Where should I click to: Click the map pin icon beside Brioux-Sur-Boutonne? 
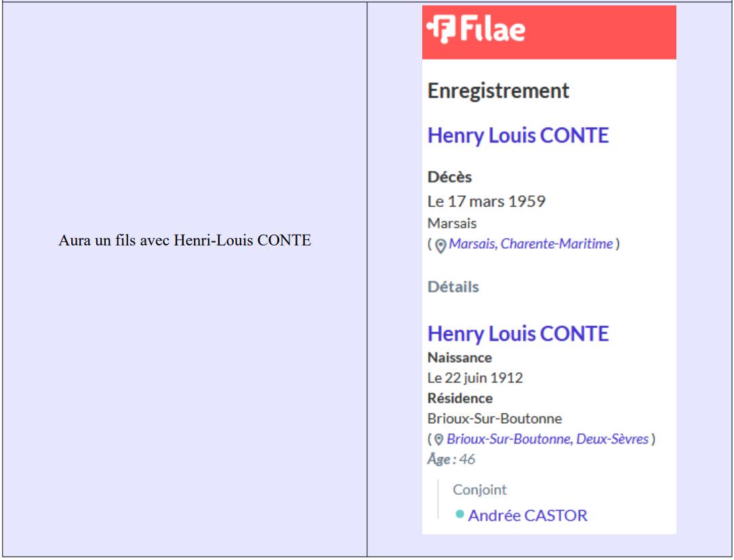point(439,440)
